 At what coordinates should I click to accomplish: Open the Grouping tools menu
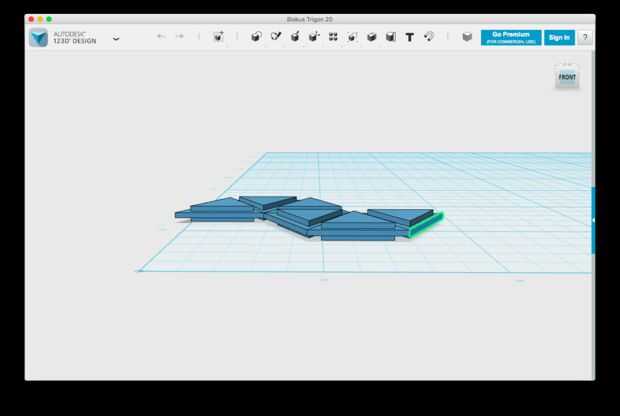pos(352,37)
